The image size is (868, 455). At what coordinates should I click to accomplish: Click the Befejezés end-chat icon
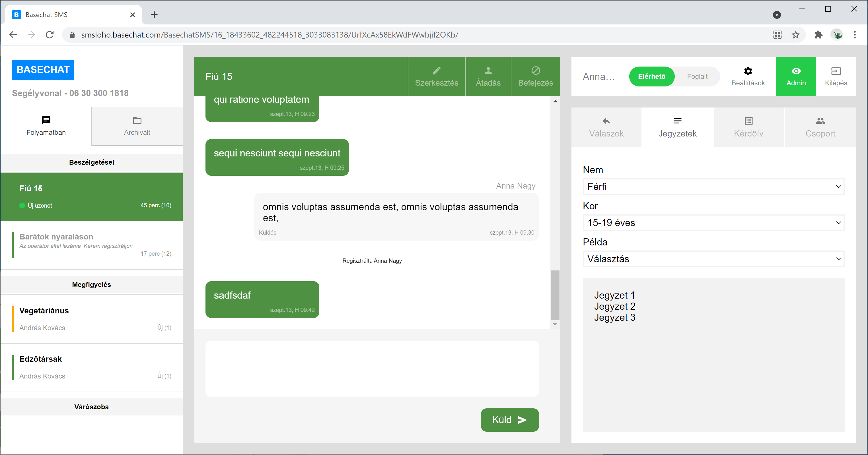(535, 71)
